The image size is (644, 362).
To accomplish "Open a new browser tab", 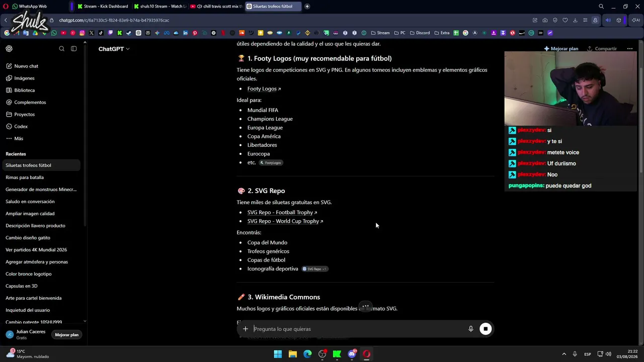I will (x=307, y=7).
